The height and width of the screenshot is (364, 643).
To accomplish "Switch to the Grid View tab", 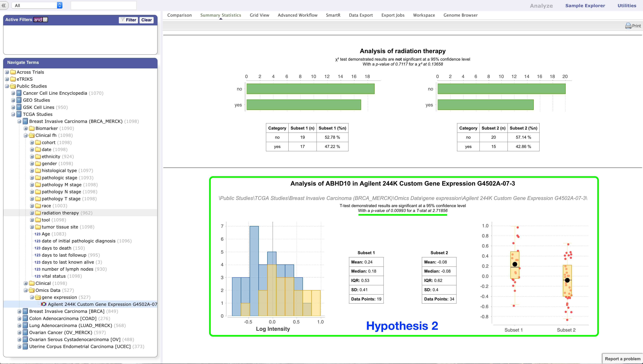I will 259,15.
